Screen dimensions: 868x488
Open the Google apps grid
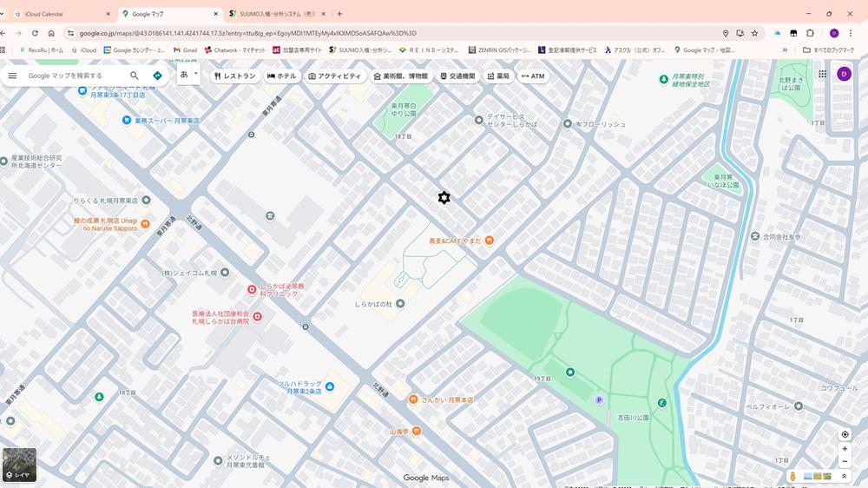point(822,74)
